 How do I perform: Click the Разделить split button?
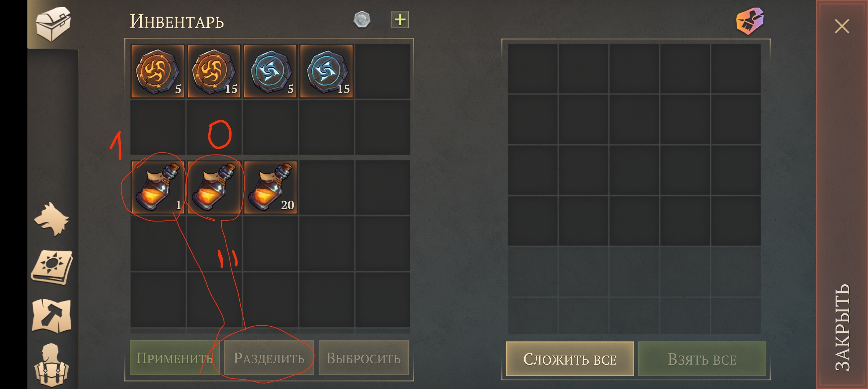(269, 358)
